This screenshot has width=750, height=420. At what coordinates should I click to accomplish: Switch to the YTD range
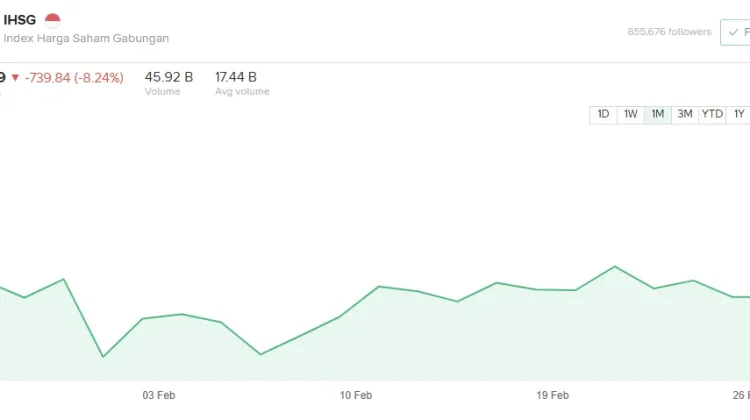(712, 114)
